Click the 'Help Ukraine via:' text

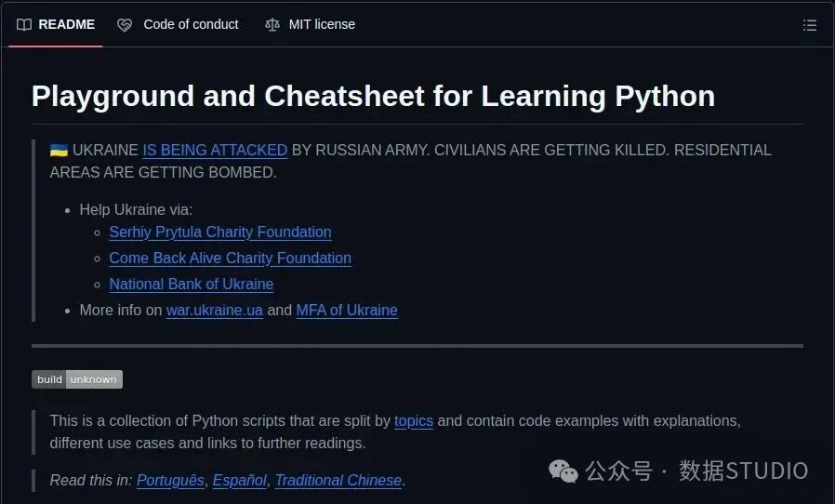click(136, 210)
